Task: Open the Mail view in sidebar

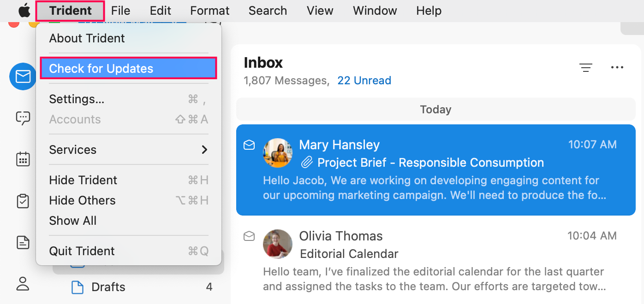Action: (23, 76)
